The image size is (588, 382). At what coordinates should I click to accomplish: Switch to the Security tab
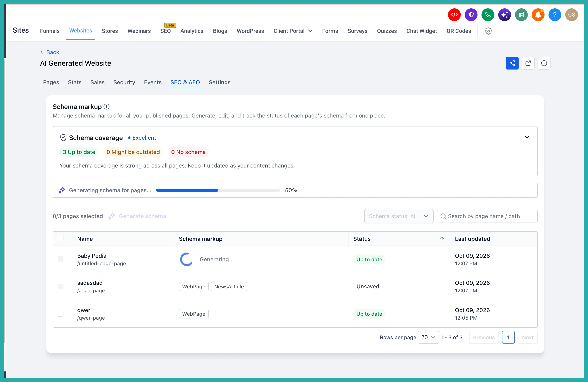[124, 82]
